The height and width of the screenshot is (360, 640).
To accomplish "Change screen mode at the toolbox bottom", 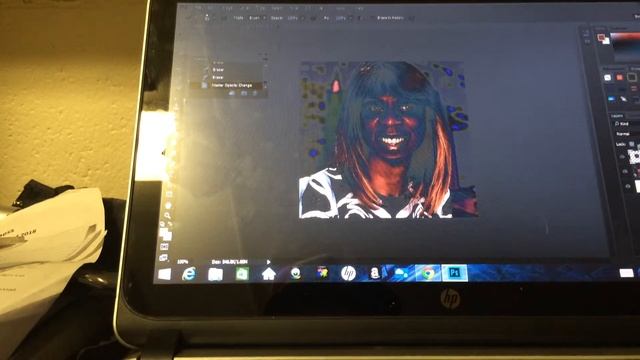I will point(164,258).
